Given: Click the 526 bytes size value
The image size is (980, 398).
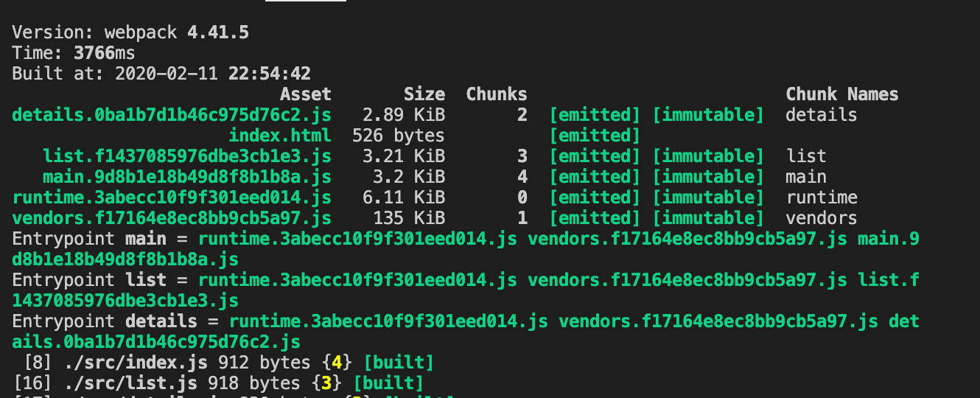Looking at the screenshot, I should (x=398, y=136).
